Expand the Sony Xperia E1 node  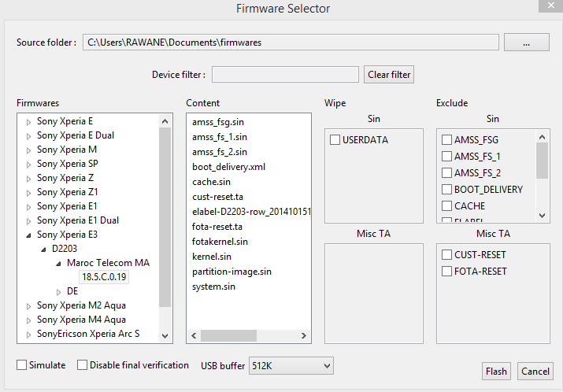[28, 207]
